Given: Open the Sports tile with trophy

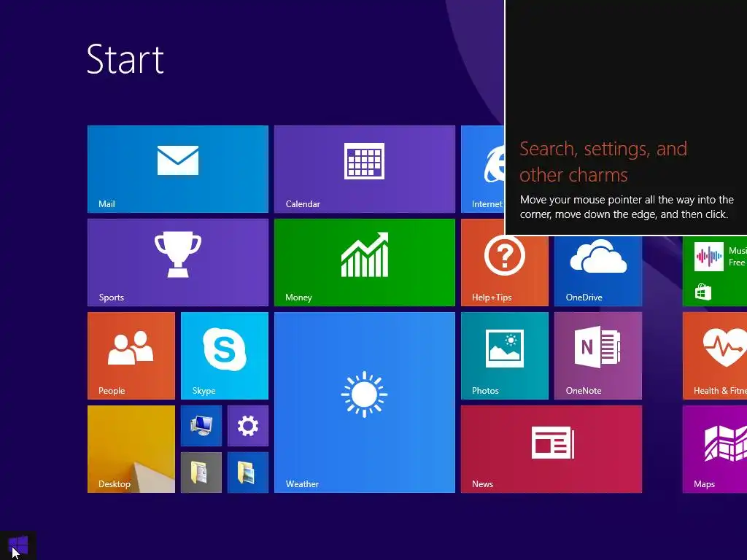Looking at the screenshot, I should 178,262.
